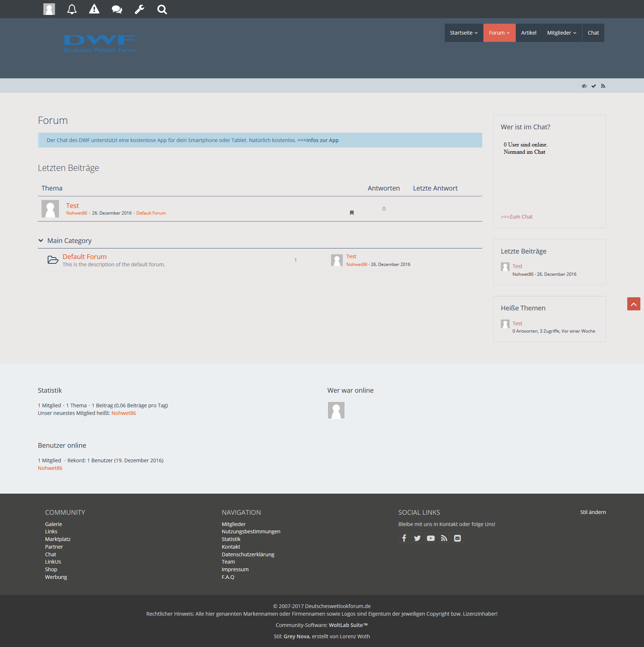Open the conversations speech bubbles icon

coord(117,9)
